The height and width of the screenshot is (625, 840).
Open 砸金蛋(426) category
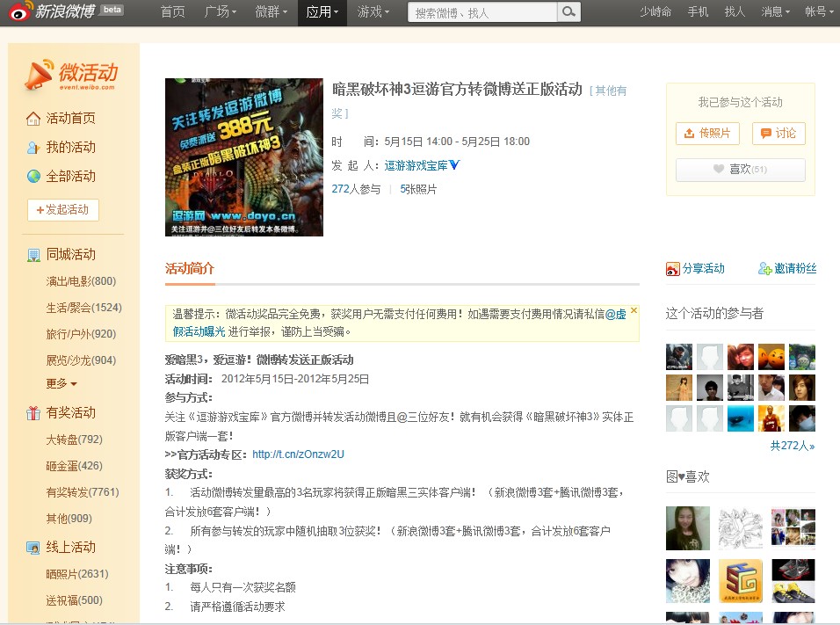(x=74, y=466)
